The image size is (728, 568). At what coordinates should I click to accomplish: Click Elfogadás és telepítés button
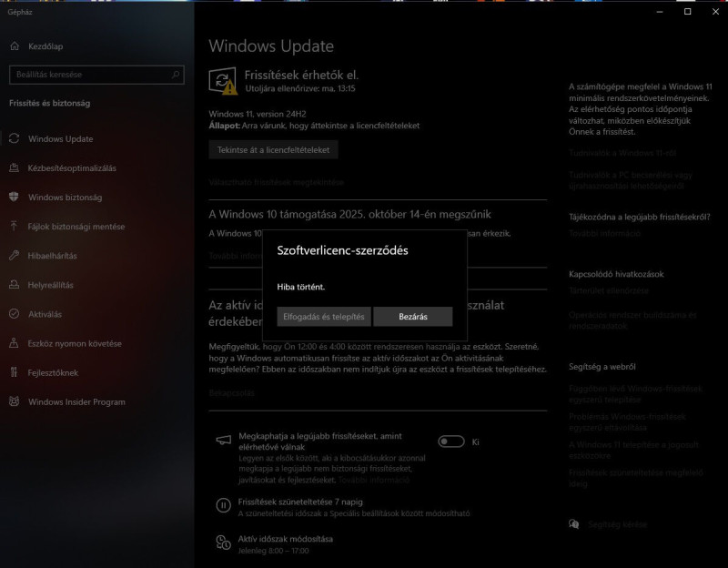click(324, 316)
